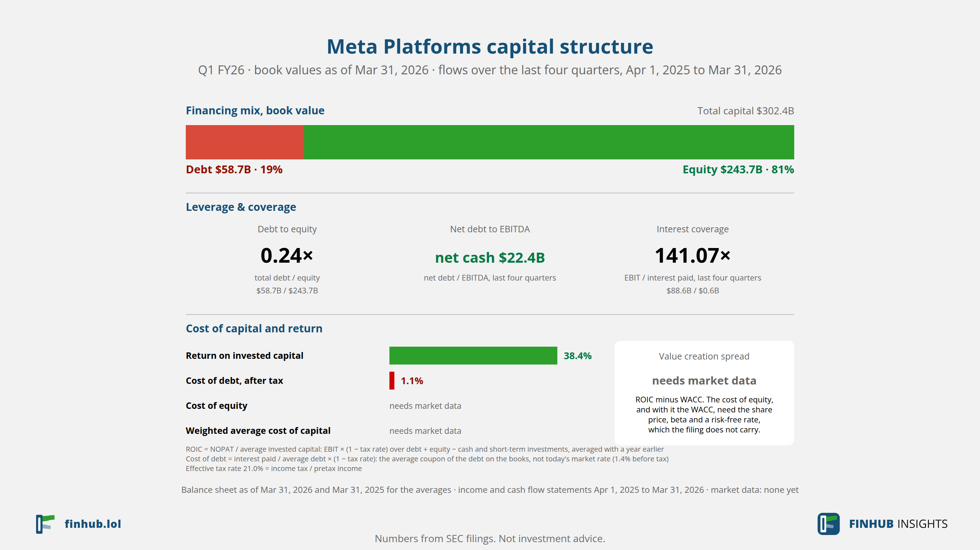Click the Value creation spread card title
Viewport: 980px width, 550px height.
[704, 356]
